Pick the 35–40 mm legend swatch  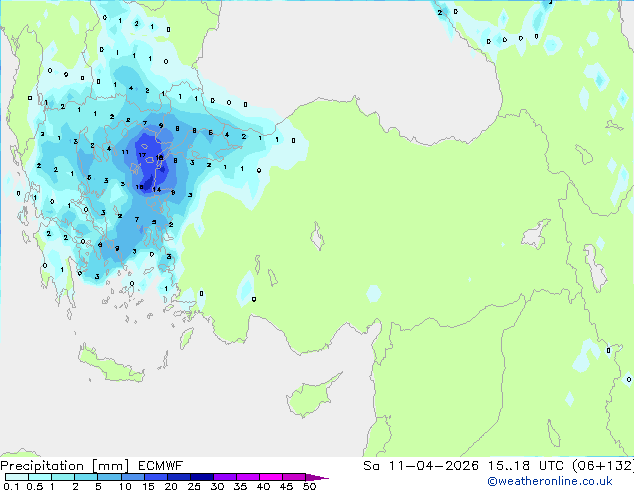click(x=248, y=477)
